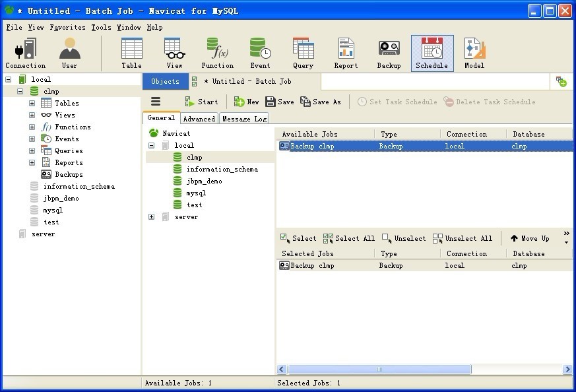Switch to the Advanced tab
This screenshot has height=392, width=576.
point(199,119)
